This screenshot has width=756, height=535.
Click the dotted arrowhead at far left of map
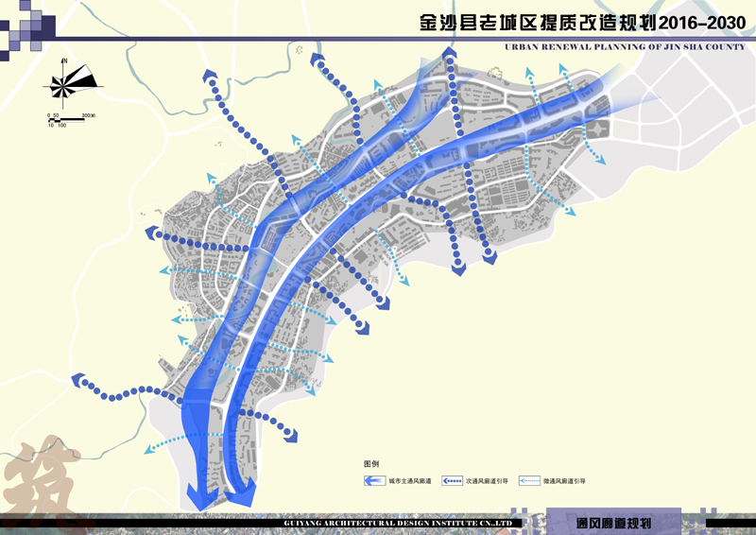(x=77, y=383)
